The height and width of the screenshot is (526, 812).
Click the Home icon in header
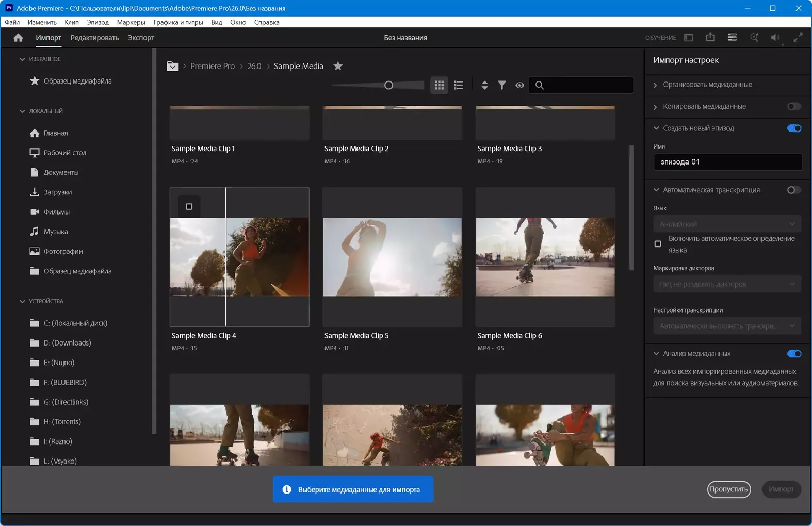click(18, 38)
